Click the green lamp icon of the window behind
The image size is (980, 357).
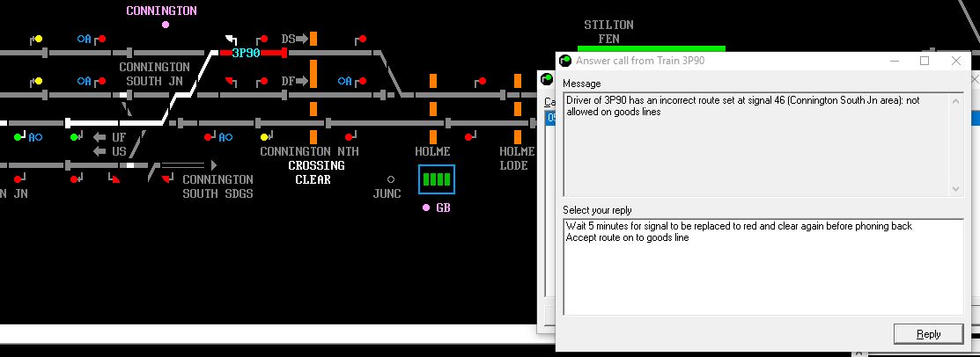click(x=546, y=79)
